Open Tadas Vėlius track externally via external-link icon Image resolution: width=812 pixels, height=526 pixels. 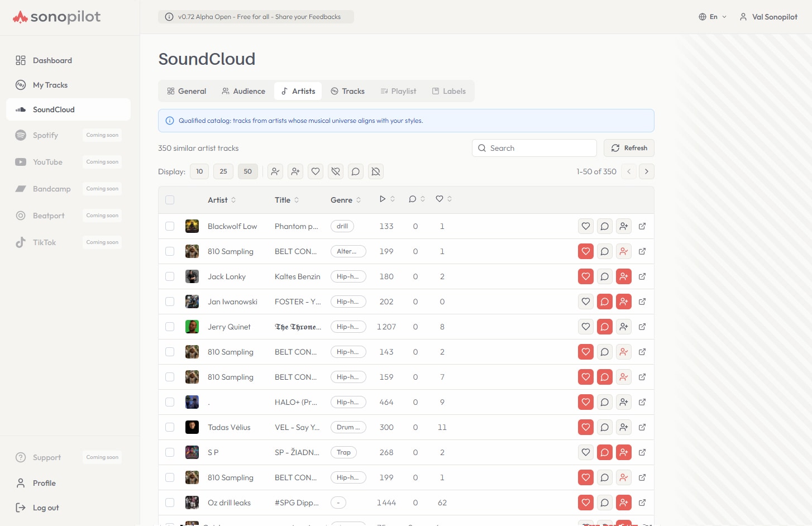(x=642, y=427)
